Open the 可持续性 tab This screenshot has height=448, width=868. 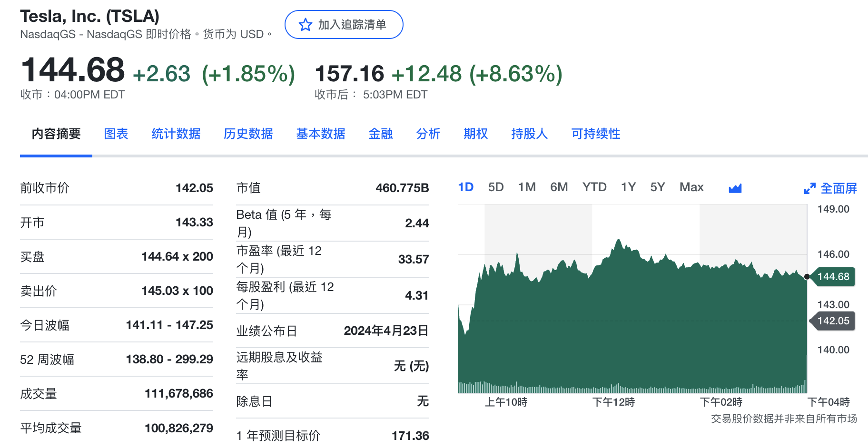tap(595, 134)
